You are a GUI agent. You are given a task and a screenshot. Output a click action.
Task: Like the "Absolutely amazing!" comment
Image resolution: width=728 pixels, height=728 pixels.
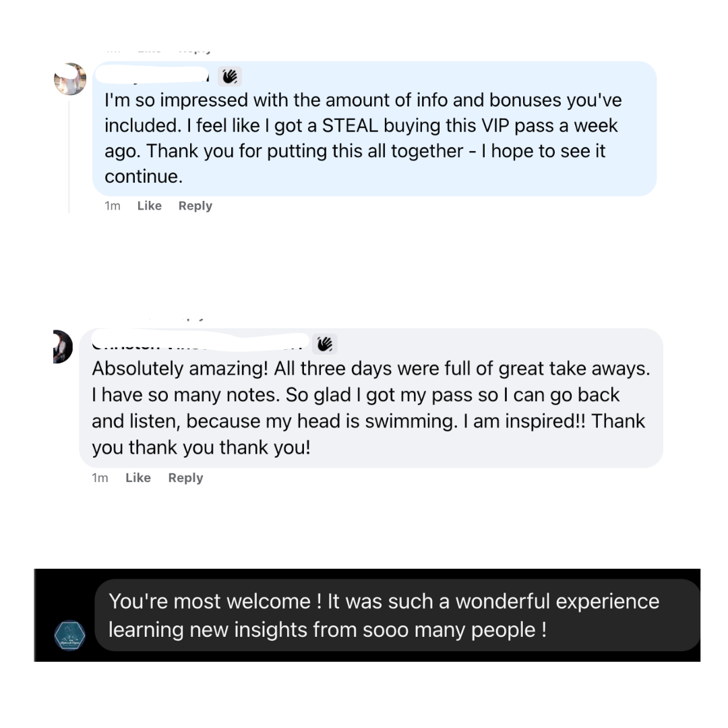(x=138, y=478)
